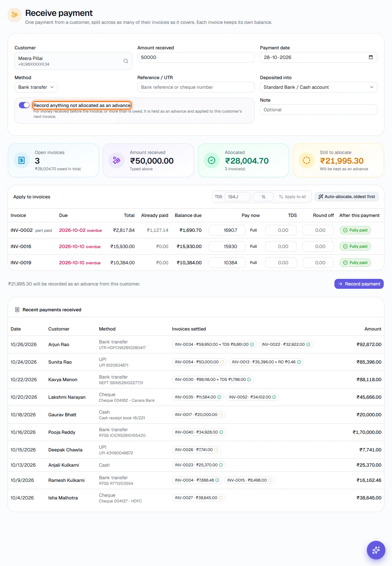Screen dimensions: 392x566
Task: Open the floating AI sparkle assistant button
Action: [376, 550]
